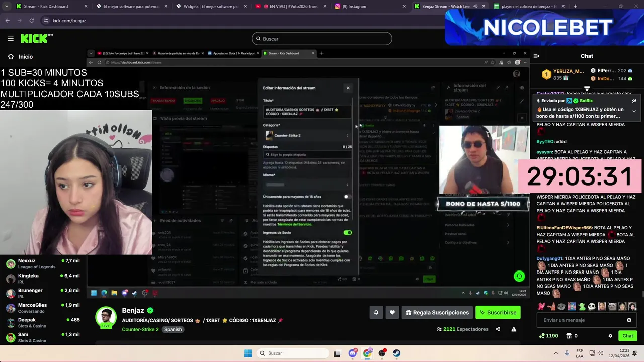Viewport: 644px width, 362px height.
Task: Follow Benjaz with the heart button
Action: (392, 312)
